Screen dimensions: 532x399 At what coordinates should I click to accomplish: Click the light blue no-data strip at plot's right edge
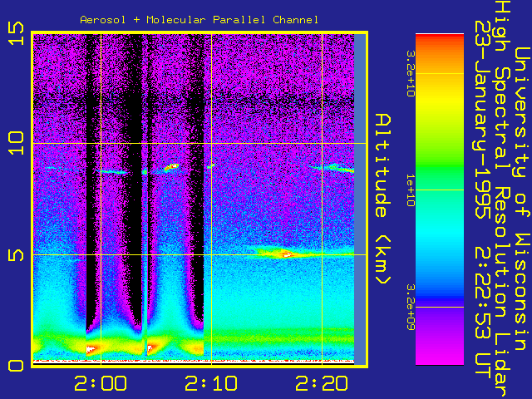click(x=360, y=199)
